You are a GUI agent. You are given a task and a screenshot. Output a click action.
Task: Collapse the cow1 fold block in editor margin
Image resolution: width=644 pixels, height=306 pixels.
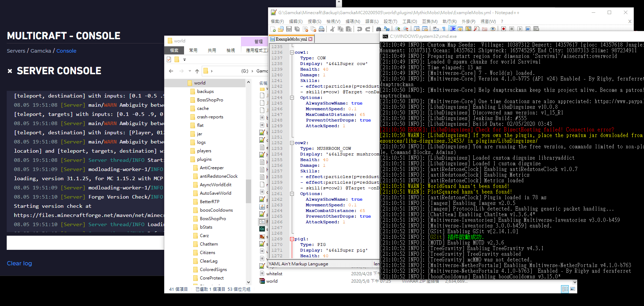(292, 52)
